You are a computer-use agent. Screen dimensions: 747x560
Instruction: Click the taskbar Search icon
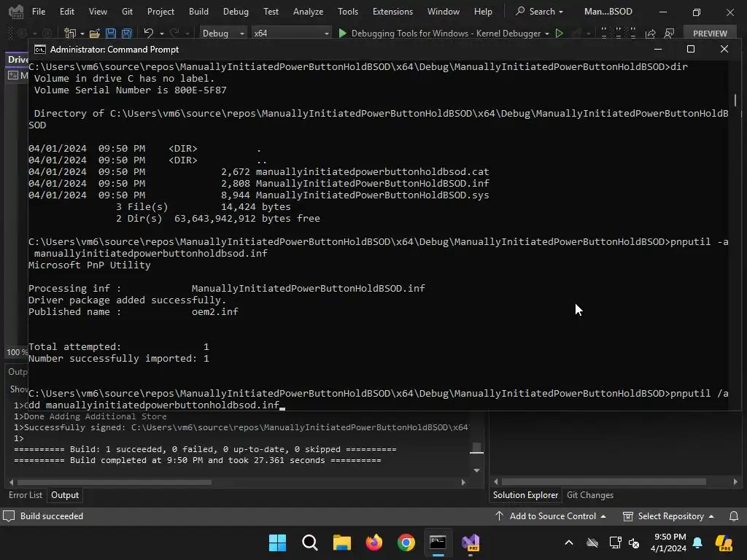[309, 542]
